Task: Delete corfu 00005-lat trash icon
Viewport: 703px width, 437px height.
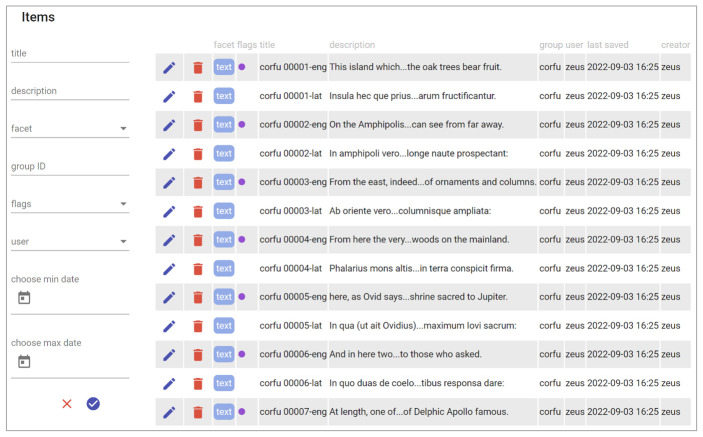Action: (198, 326)
